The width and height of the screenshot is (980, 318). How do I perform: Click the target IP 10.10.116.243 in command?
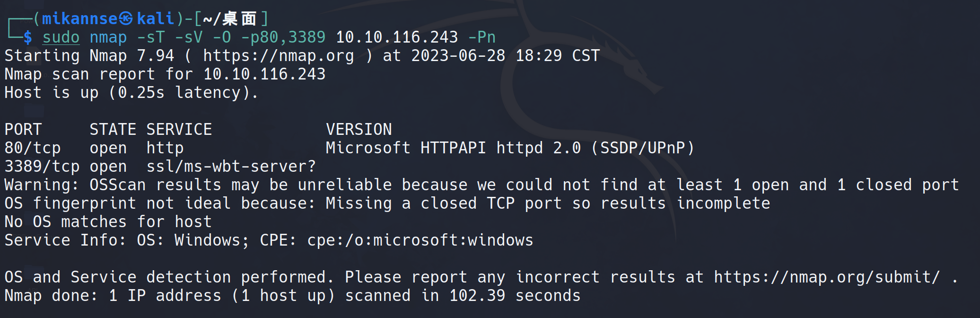click(397, 37)
